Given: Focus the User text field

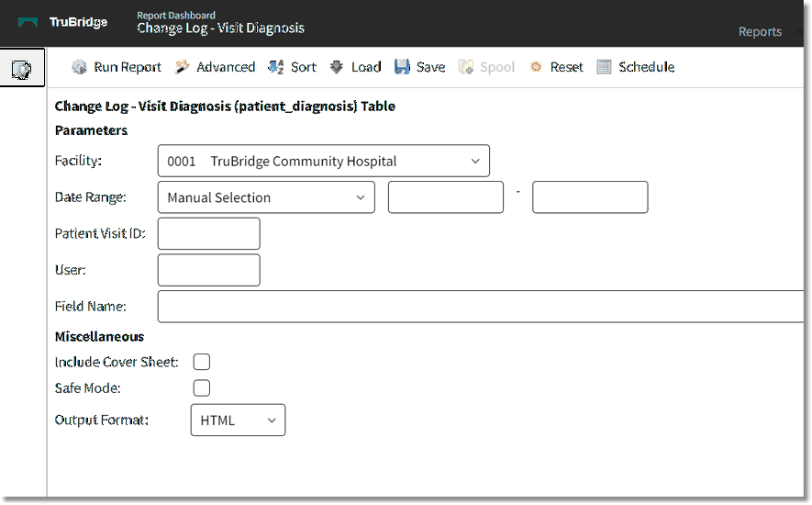Looking at the screenshot, I should click(x=209, y=270).
